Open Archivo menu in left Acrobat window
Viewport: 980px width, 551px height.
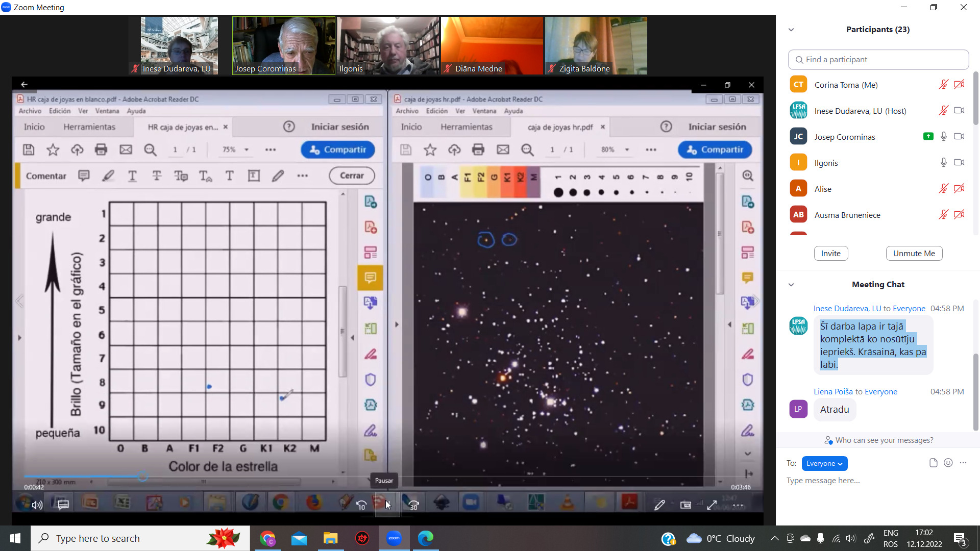[x=30, y=111]
